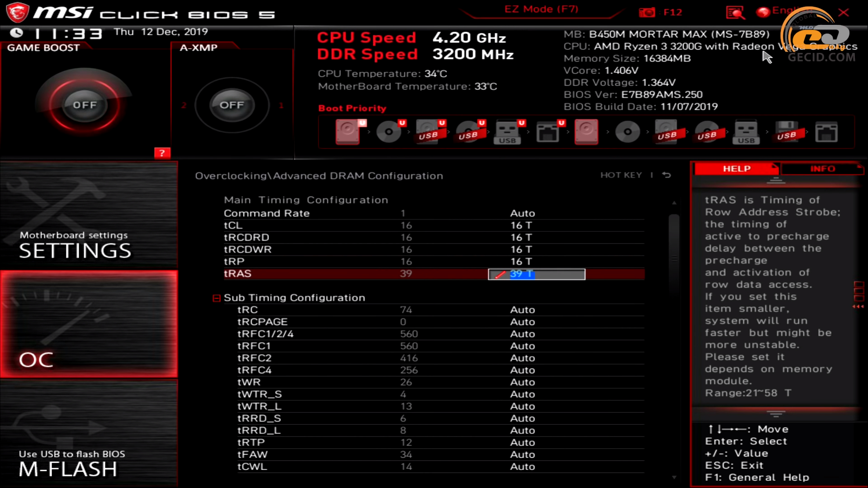Open the tRFC1/2/4 Auto value field

pos(523,334)
